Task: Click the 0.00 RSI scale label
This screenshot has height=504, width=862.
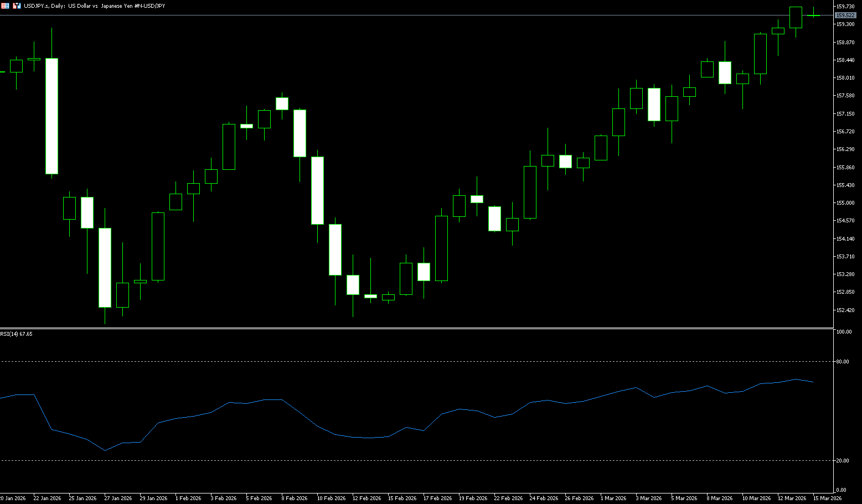Action: click(841, 490)
